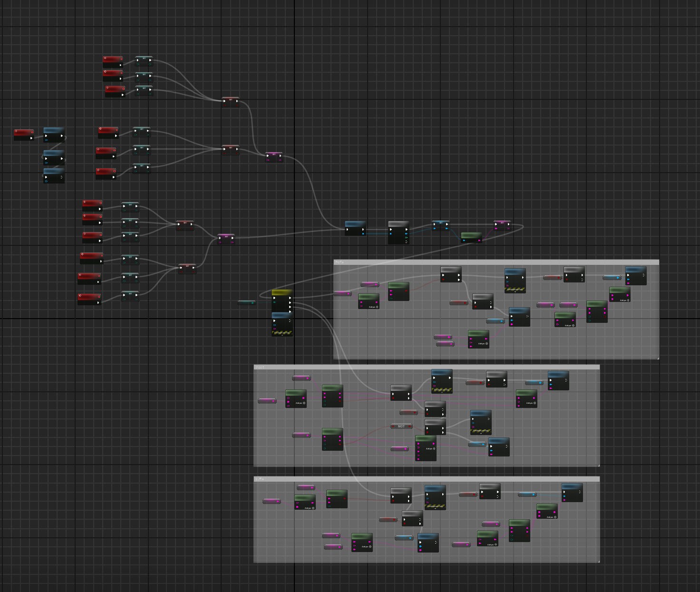Select the topmost red event node

tap(113, 62)
